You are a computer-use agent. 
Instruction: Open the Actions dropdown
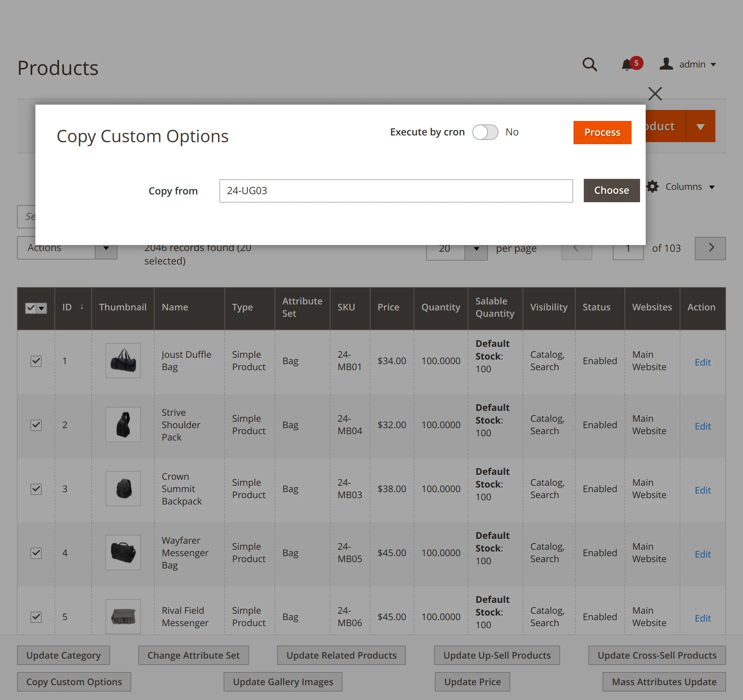click(67, 248)
